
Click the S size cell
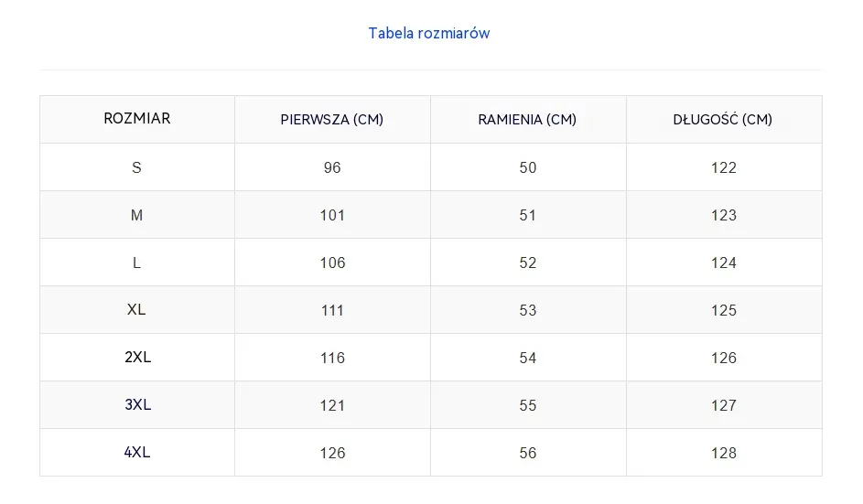click(x=137, y=167)
